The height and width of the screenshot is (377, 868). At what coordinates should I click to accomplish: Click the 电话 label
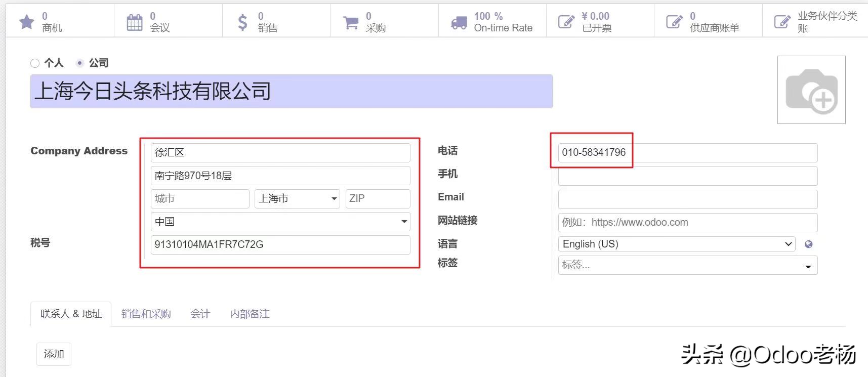(447, 150)
